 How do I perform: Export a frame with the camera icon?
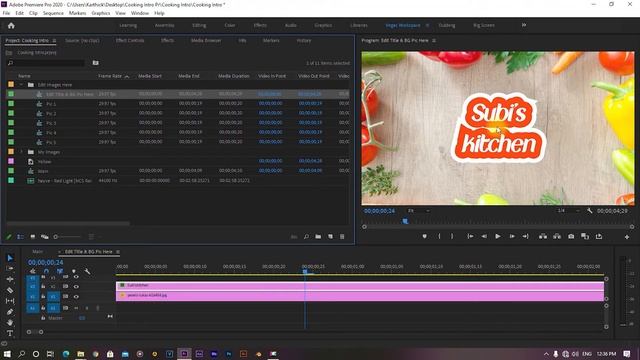571,236
